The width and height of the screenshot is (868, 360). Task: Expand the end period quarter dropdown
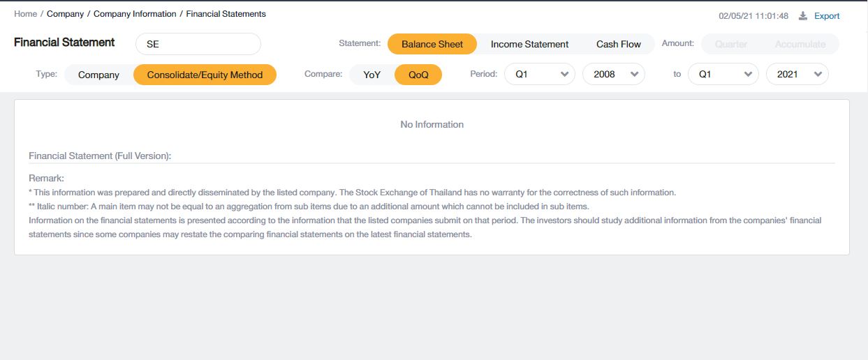(723, 74)
